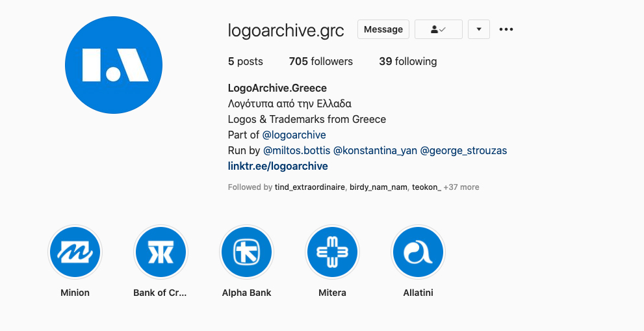Screen dimensions: 644x331
Task: View the 39 following list
Action: coord(408,61)
